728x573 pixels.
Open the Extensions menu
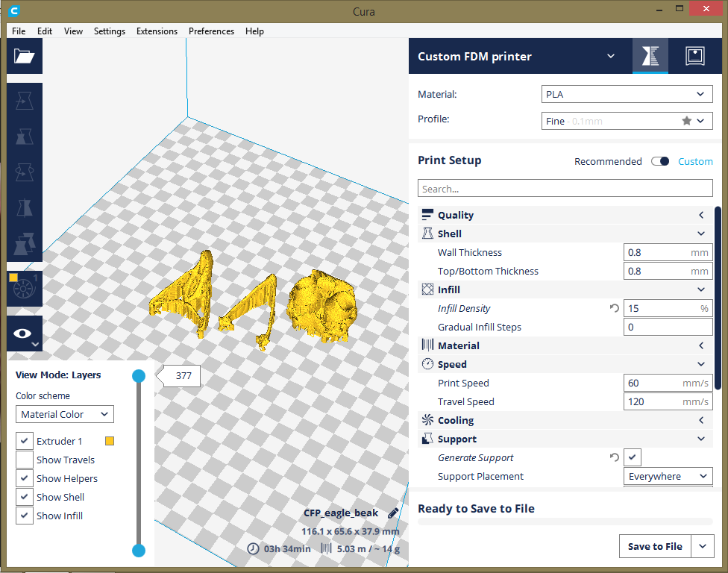click(157, 31)
